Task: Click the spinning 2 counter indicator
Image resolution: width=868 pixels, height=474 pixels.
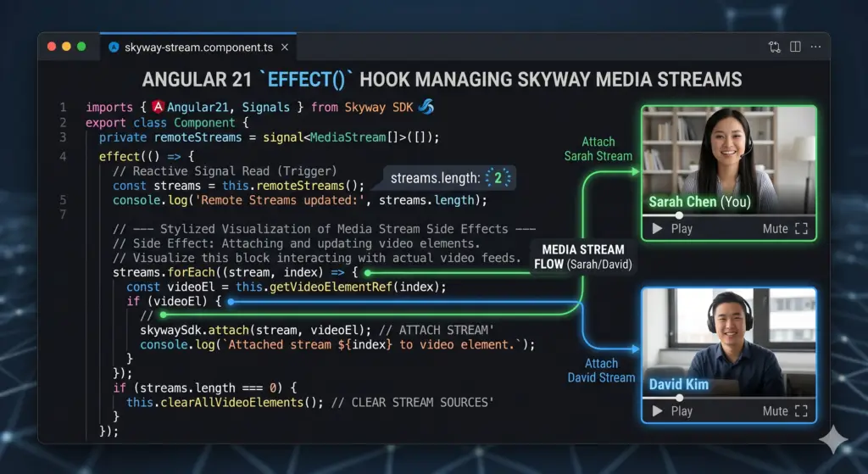Action: tap(498, 178)
